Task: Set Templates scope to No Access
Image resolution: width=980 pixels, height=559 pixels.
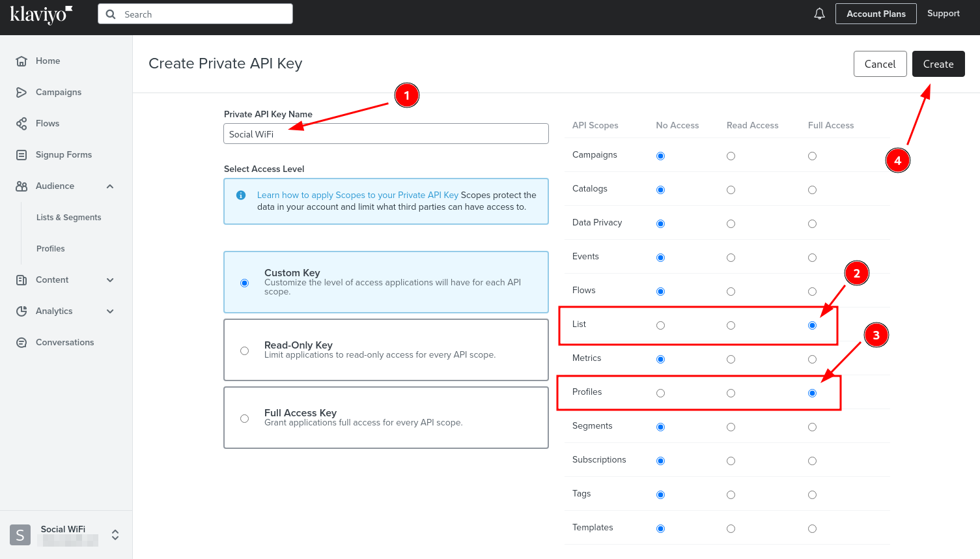Action: pos(660,528)
